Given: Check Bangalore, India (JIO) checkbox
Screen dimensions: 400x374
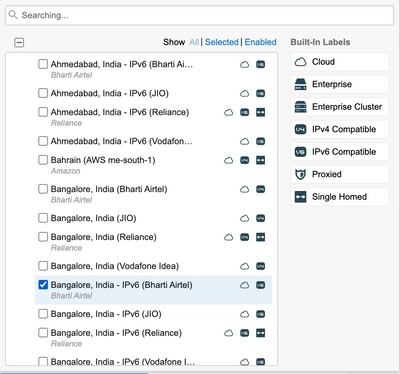Looking at the screenshot, I should point(43,218).
